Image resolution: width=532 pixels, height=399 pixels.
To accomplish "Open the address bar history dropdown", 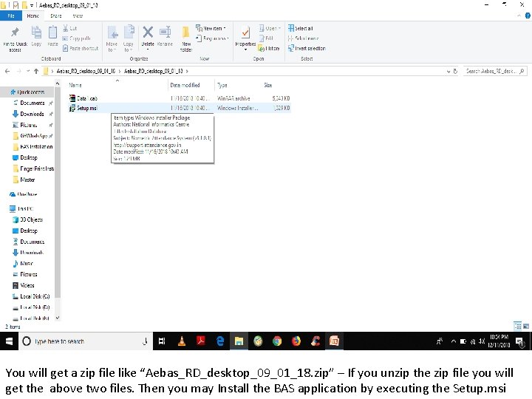I will click(x=449, y=71).
